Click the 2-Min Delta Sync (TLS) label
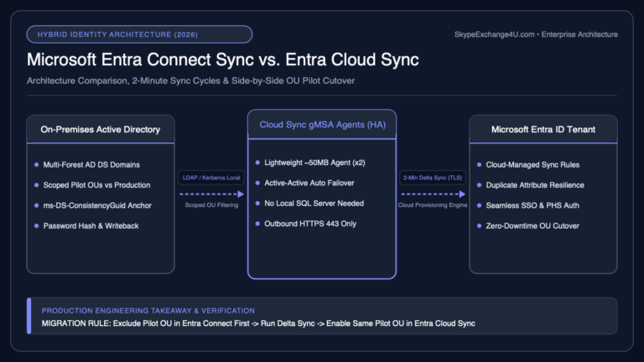644x362 pixels. tap(433, 178)
